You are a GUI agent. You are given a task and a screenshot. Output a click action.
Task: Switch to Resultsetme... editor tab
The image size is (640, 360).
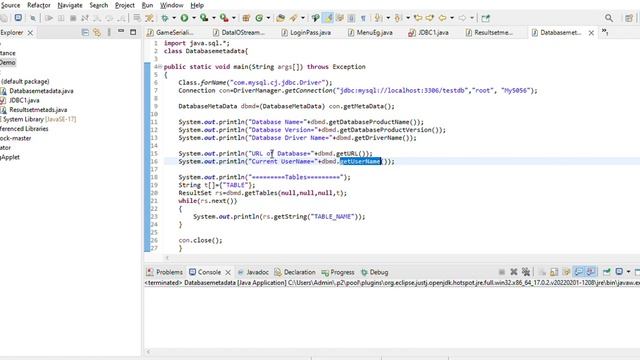(489, 32)
